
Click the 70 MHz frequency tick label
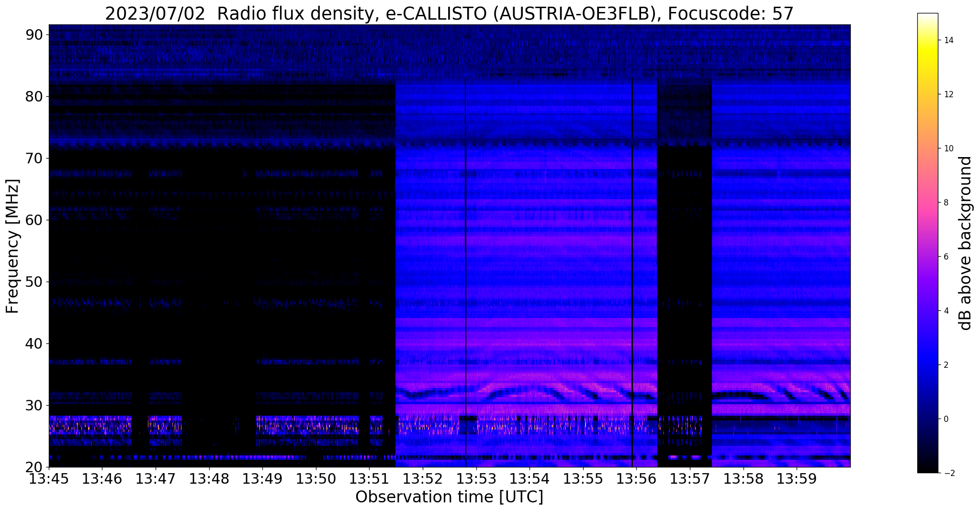pyautogui.click(x=35, y=158)
